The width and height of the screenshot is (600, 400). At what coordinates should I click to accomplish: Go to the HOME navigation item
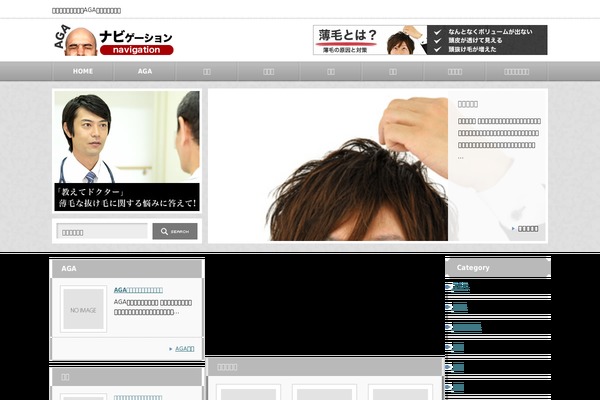[83, 71]
